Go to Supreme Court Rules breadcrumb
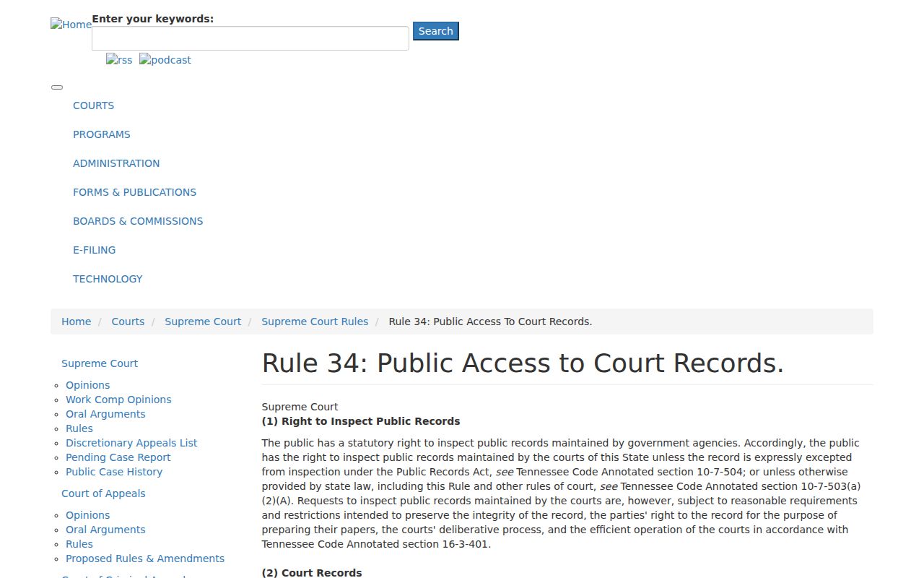The width and height of the screenshot is (924, 578). click(x=315, y=322)
